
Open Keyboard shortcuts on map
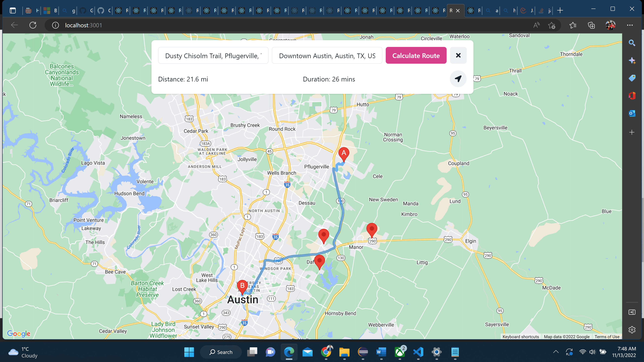pyautogui.click(x=521, y=337)
